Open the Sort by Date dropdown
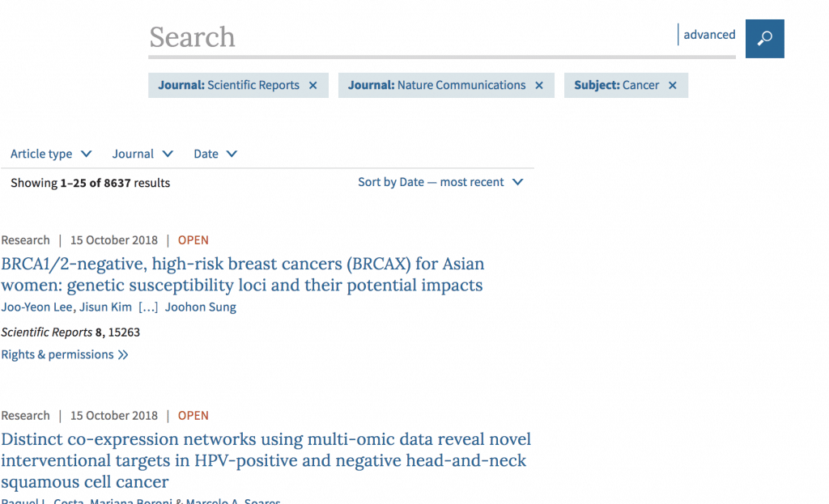This screenshot has height=504, width=829. tap(440, 182)
